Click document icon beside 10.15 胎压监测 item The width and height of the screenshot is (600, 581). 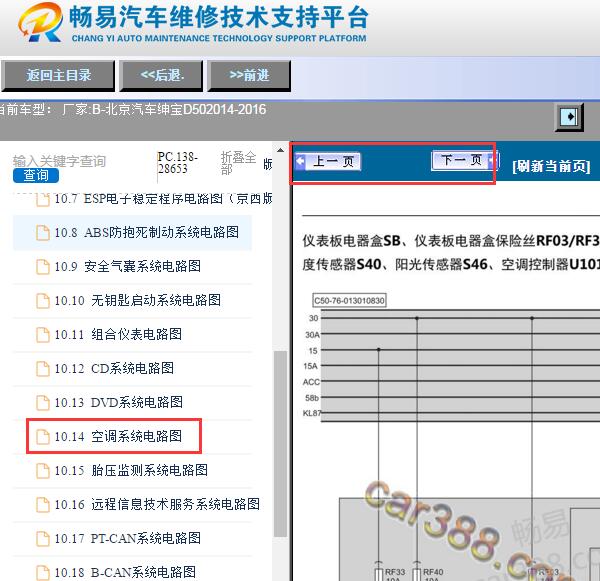(x=42, y=471)
